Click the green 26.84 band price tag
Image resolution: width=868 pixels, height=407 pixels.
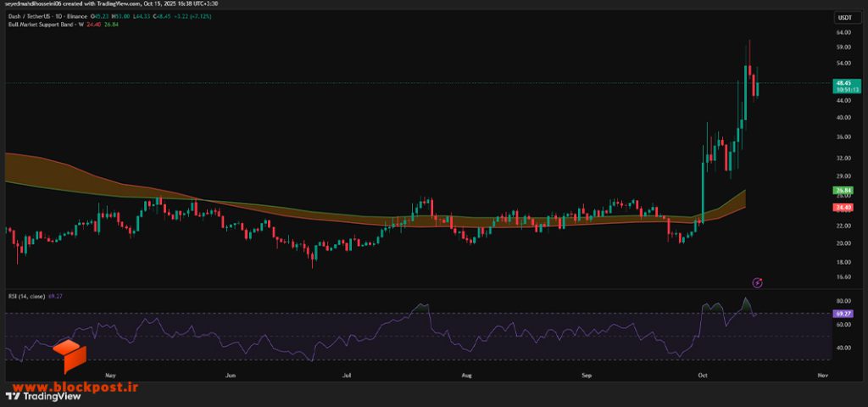click(x=844, y=190)
